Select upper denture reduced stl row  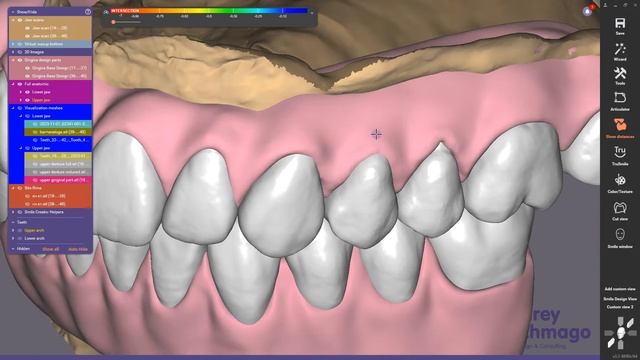coord(58,172)
